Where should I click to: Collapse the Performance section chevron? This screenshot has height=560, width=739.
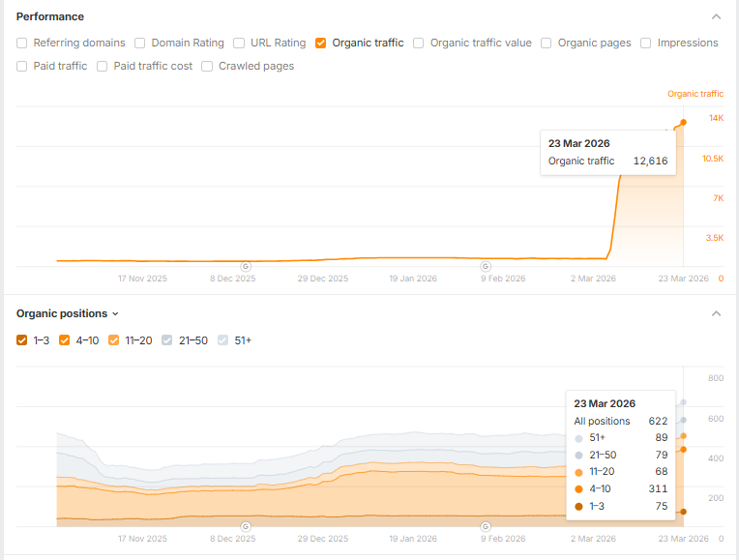tap(716, 17)
